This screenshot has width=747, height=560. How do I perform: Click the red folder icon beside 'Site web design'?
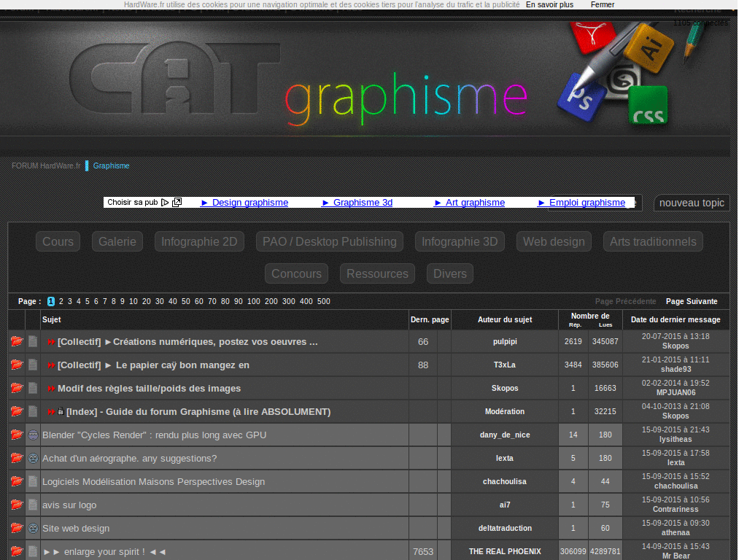click(x=16, y=528)
